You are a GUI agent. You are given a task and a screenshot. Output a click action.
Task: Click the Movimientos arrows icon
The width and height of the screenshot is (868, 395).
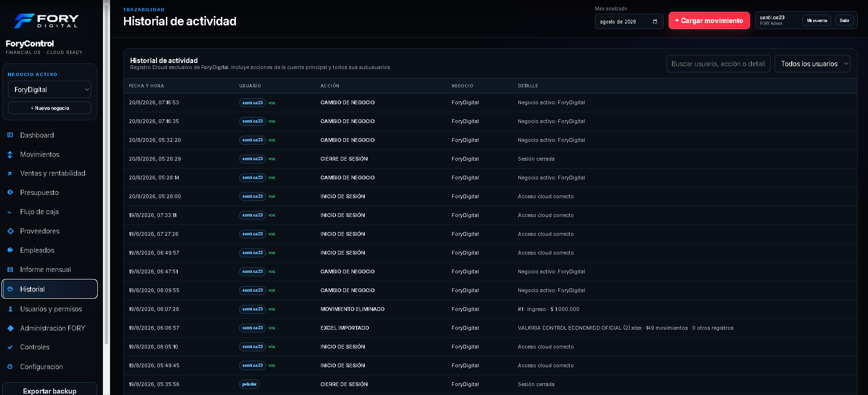coord(10,155)
